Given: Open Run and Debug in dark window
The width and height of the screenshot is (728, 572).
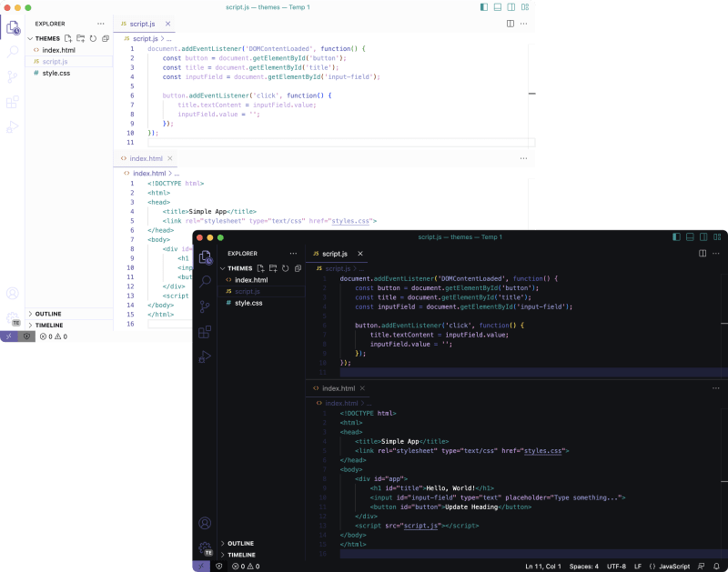Looking at the screenshot, I should (205, 356).
